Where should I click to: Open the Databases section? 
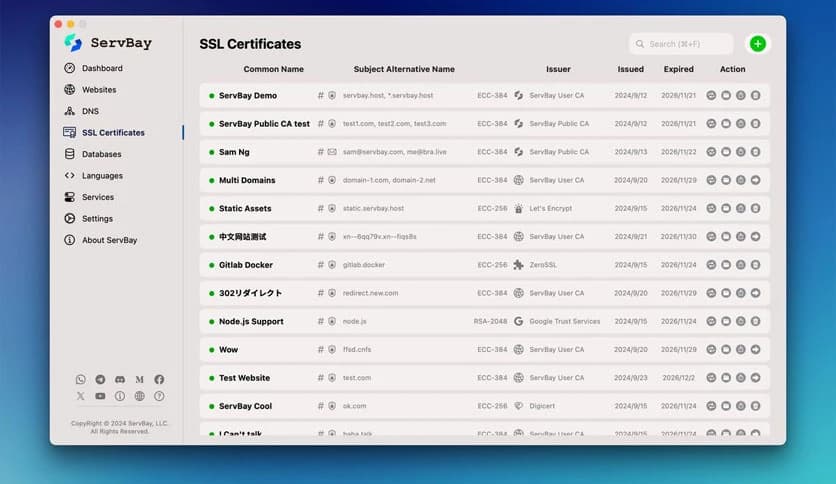click(x=101, y=154)
